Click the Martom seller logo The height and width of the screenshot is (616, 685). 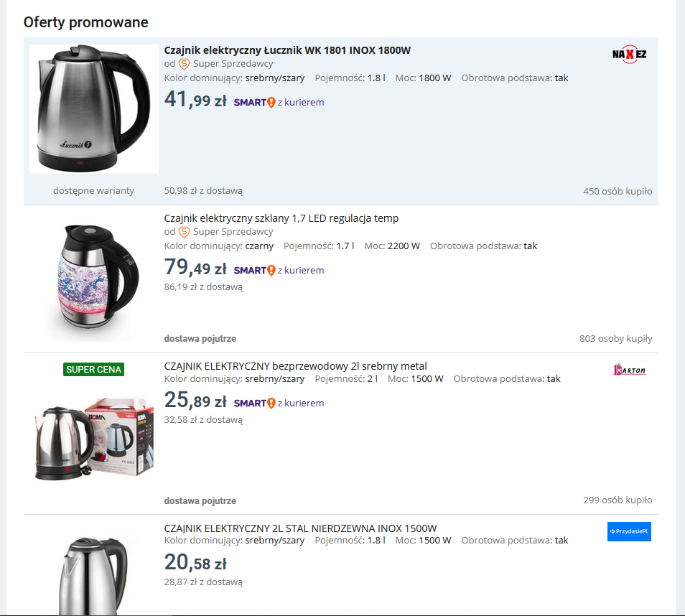pyautogui.click(x=629, y=370)
